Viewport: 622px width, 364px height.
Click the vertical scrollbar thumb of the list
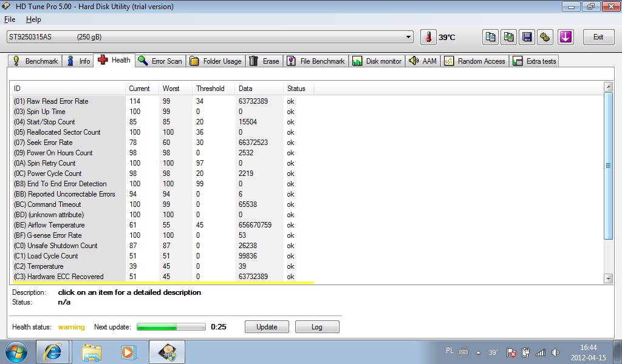[x=608, y=166]
